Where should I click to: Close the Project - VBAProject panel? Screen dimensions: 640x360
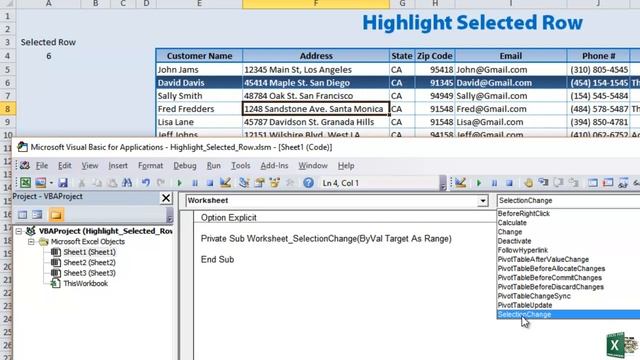coord(166,198)
